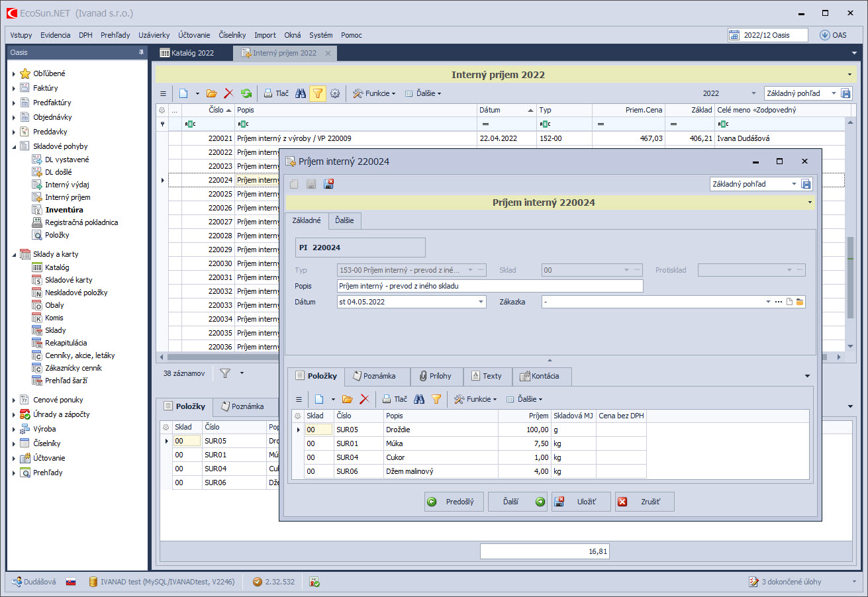
Task: Click the folder icon beside the Zákazka field
Action: tap(800, 302)
